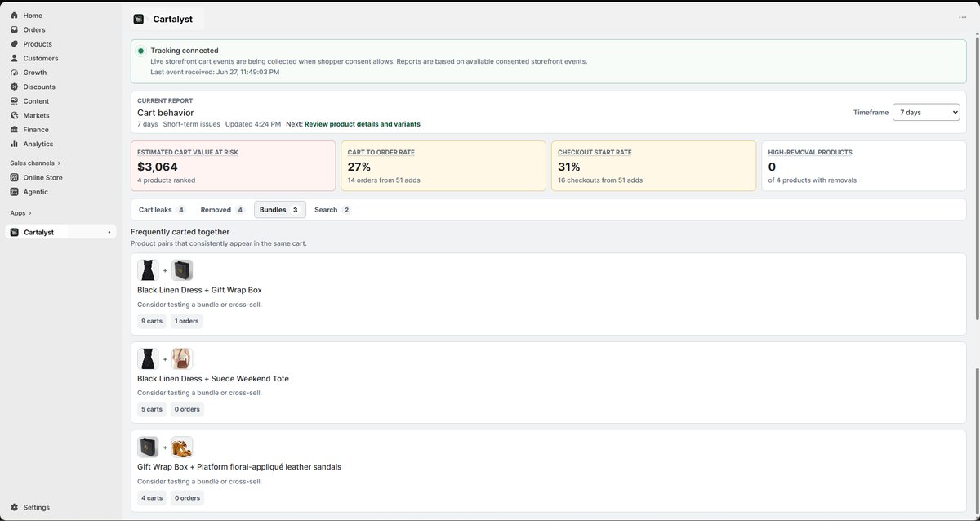
Task: Open the three-dot more actions menu
Action: [962, 17]
